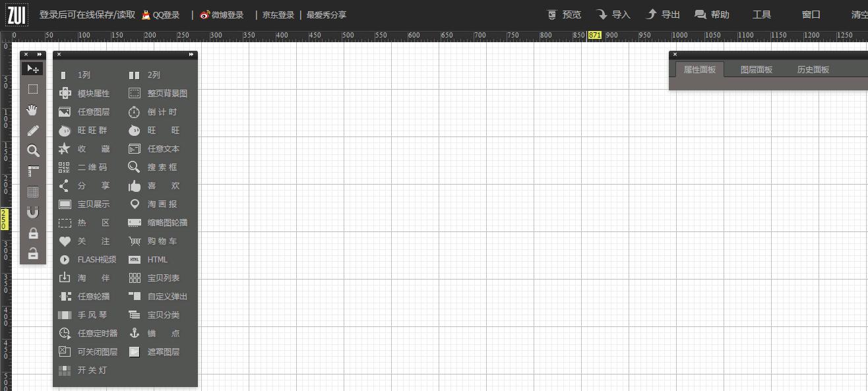Choose 整页背景图 full page background
The height and width of the screenshot is (391, 868).
click(x=158, y=94)
